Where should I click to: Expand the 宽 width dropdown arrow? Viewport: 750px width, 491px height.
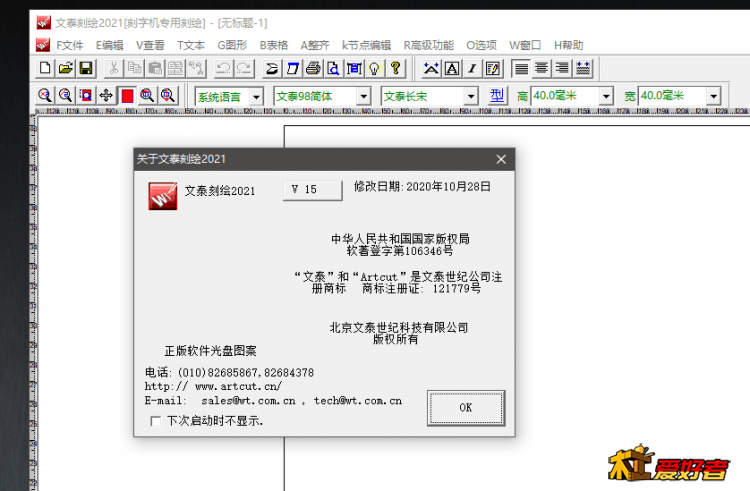pos(713,97)
